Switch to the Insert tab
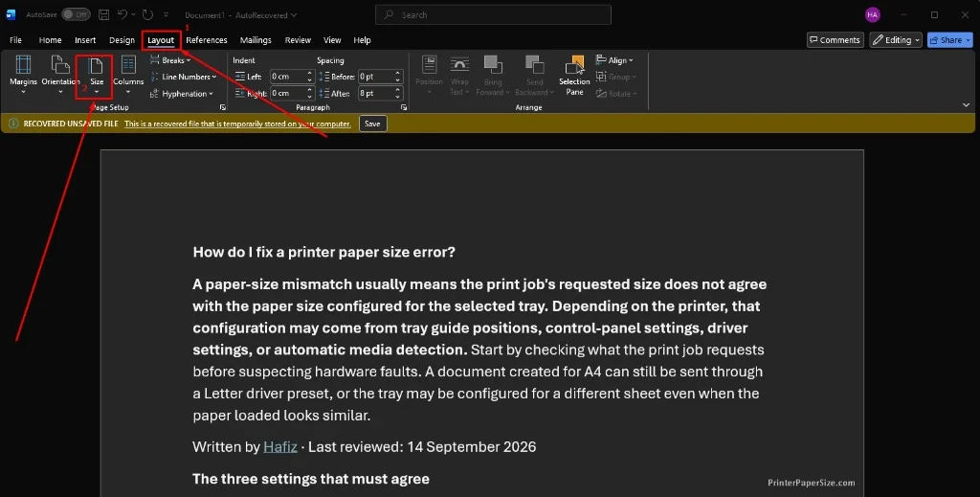 (85, 40)
